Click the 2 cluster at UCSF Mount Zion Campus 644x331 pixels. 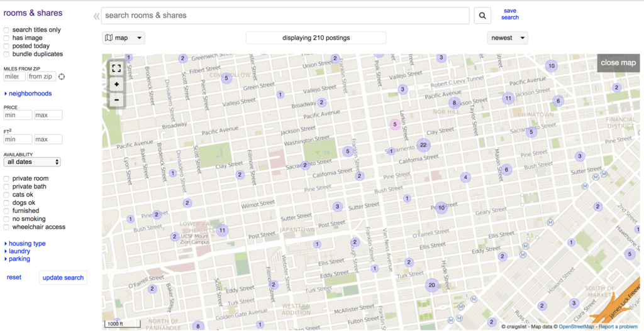(x=175, y=237)
